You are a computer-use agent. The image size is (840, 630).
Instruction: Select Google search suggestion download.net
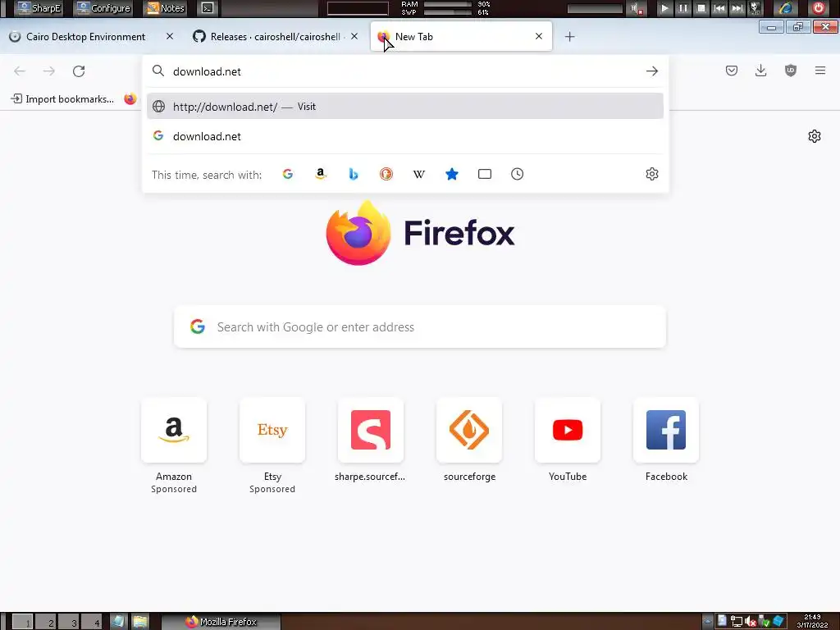tap(405, 136)
